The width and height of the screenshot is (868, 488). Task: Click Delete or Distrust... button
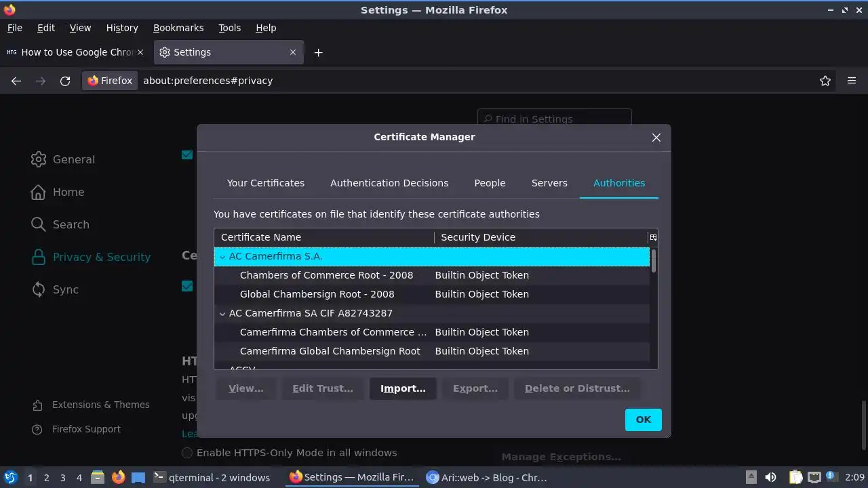[x=577, y=388]
